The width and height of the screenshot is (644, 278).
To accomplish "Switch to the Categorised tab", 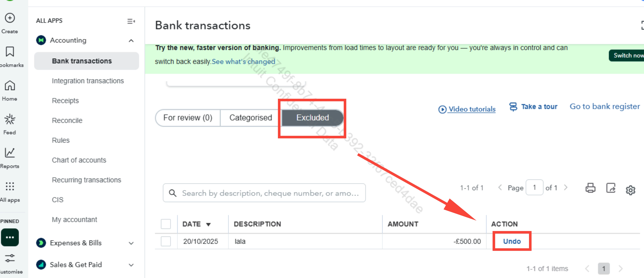I will tap(251, 118).
